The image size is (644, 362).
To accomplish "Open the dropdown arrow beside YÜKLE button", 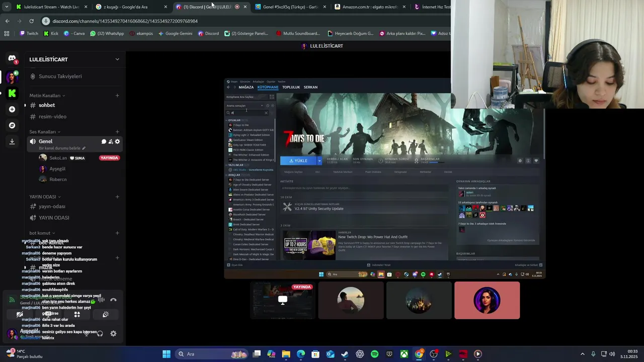I will [x=319, y=160].
